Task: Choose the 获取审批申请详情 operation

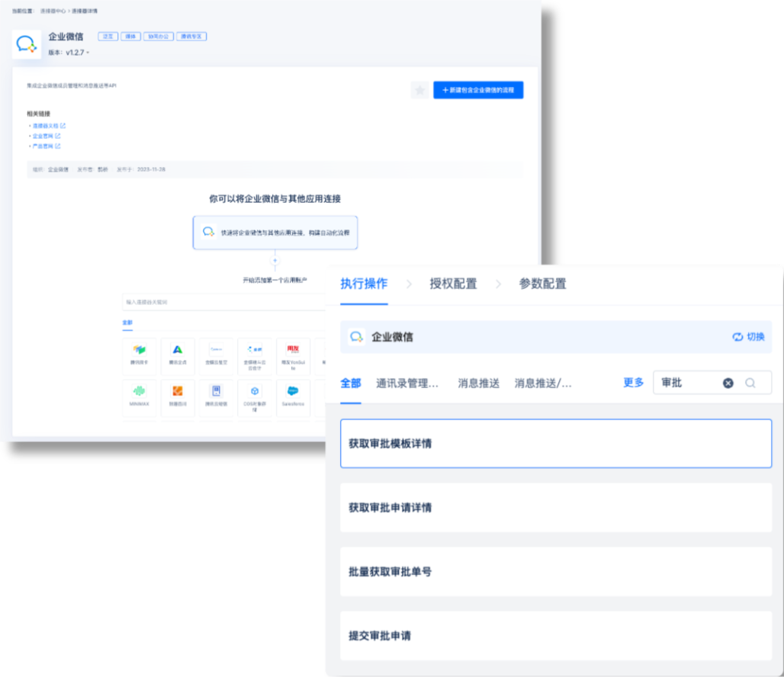Action: coord(556,508)
